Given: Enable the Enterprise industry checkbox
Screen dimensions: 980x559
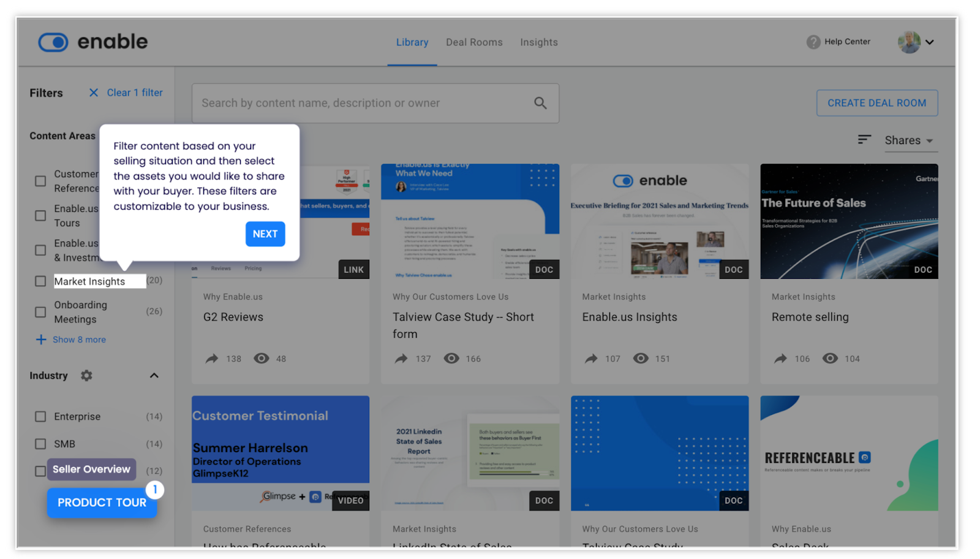Looking at the screenshot, I should pos(40,416).
